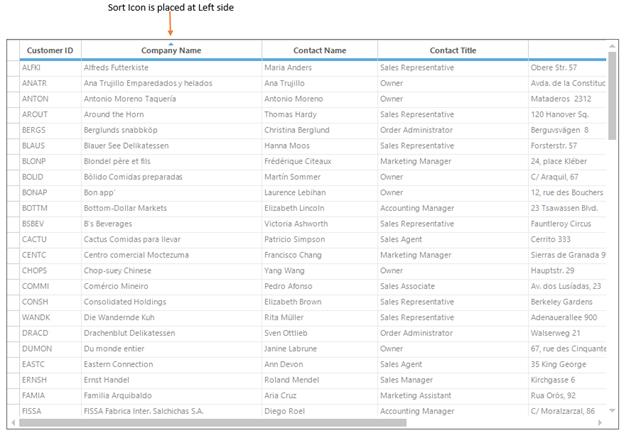
Task: Click the Contact Title column header
Action: (453, 50)
